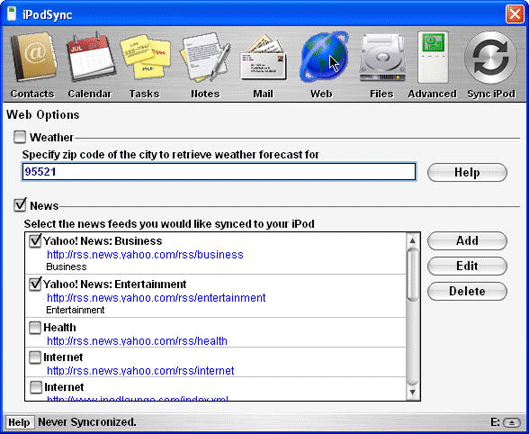Screen dimensions: 529x434
Task: Click the iPodSync title bar app icon
Action: pyautogui.click(x=12, y=15)
